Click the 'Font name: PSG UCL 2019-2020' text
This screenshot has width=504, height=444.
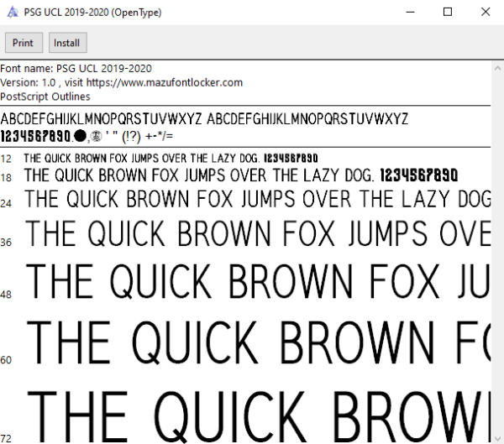click(76, 69)
